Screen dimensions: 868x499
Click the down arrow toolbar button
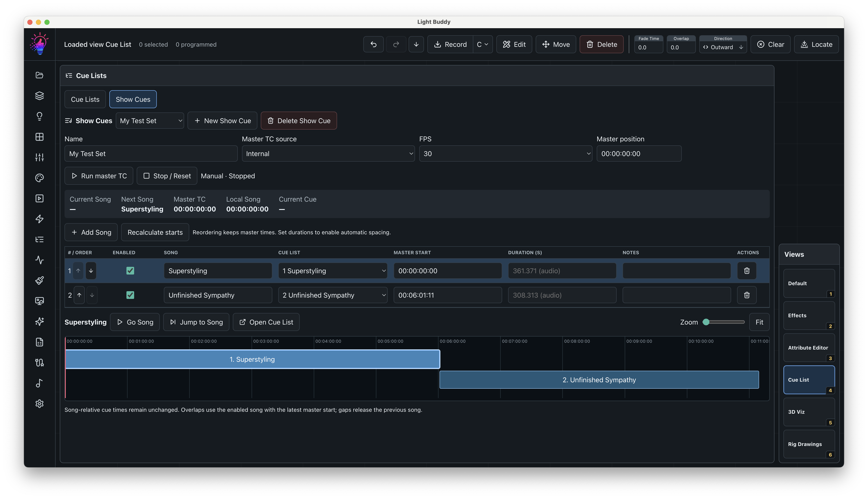pos(416,44)
